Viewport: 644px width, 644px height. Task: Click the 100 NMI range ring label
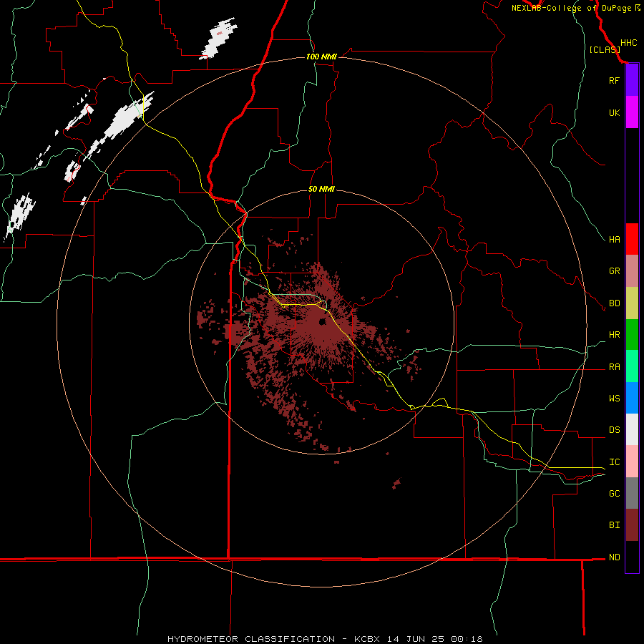coord(321,57)
